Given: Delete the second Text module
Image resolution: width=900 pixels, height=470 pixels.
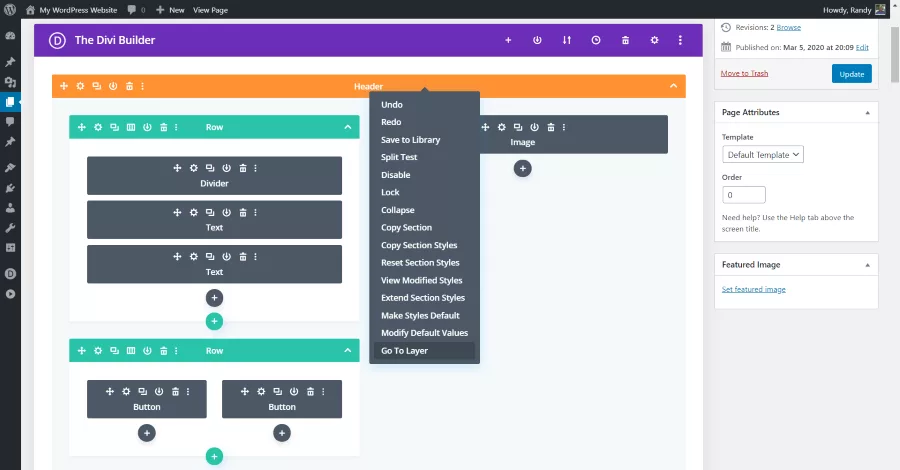Looking at the screenshot, I should (243, 257).
